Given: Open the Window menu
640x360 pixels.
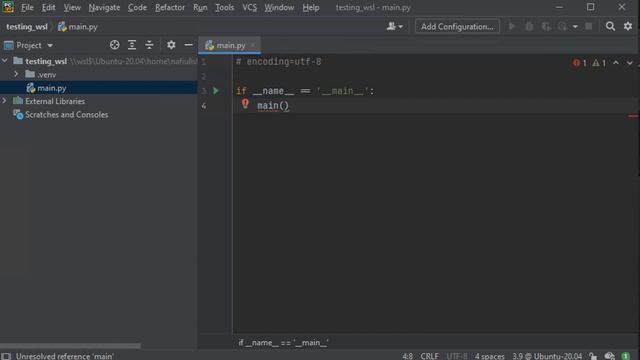Looking at the screenshot, I should (x=279, y=7).
